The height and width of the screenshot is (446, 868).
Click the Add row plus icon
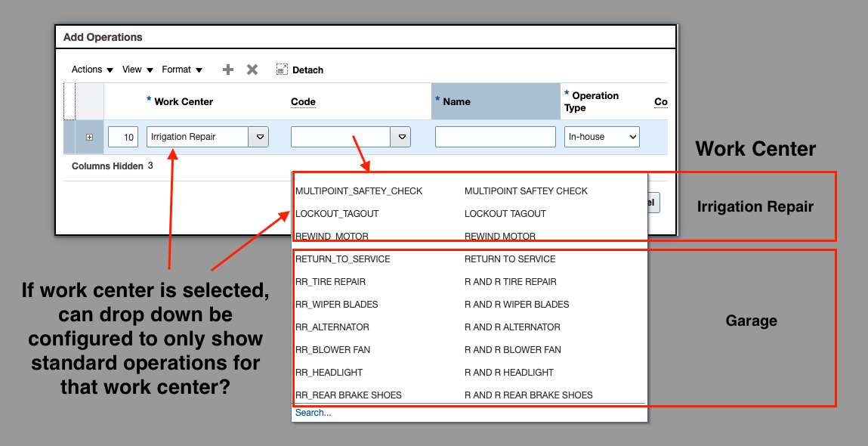tap(227, 69)
